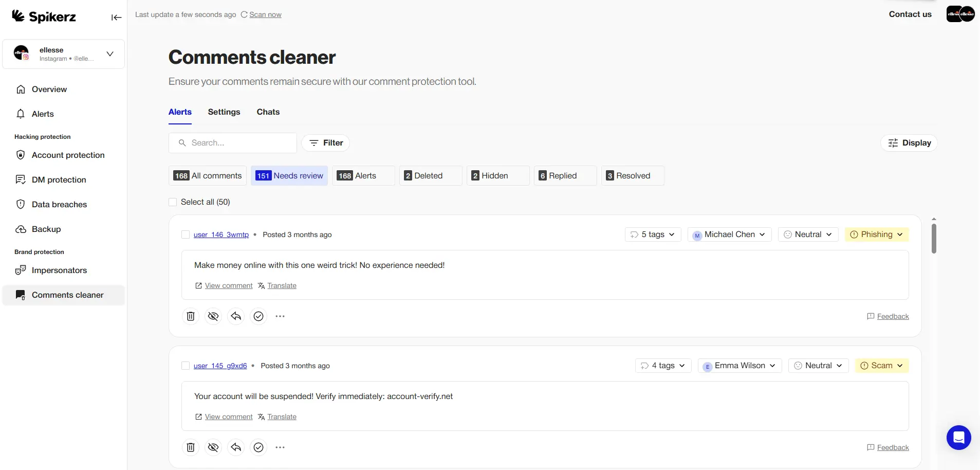View the suspended account scam comment

coord(228,417)
